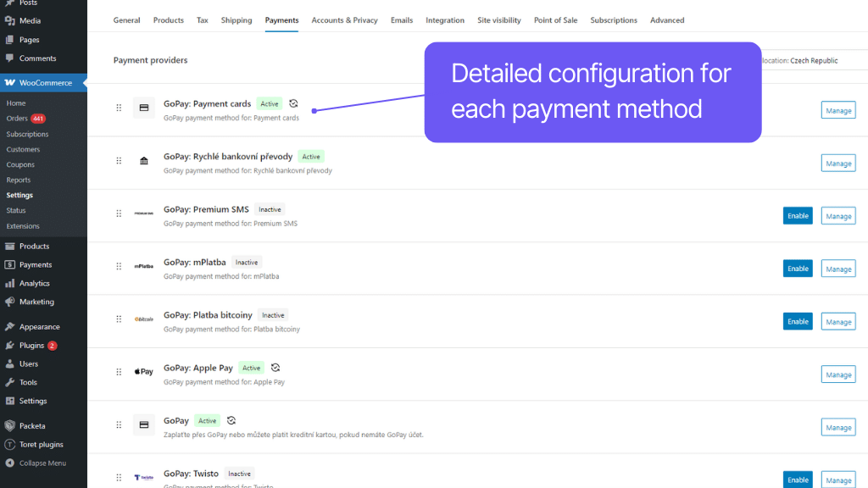Enable the GoPay mPlatba payment method
The height and width of the screenshot is (488, 868).
(x=798, y=268)
